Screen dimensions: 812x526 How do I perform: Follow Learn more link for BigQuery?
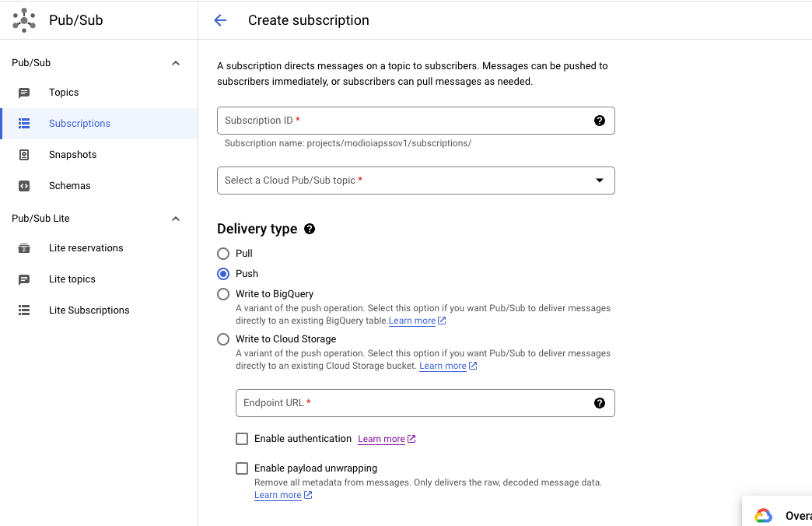(x=412, y=321)
